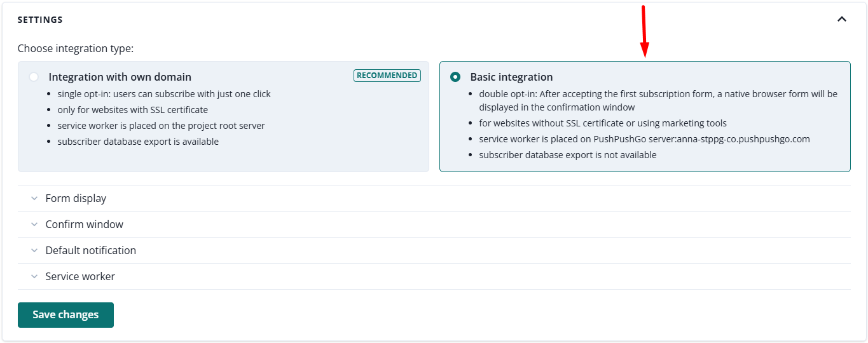
Task: Click the chevron icon beside Service worker
Action: tap(34, 276)
